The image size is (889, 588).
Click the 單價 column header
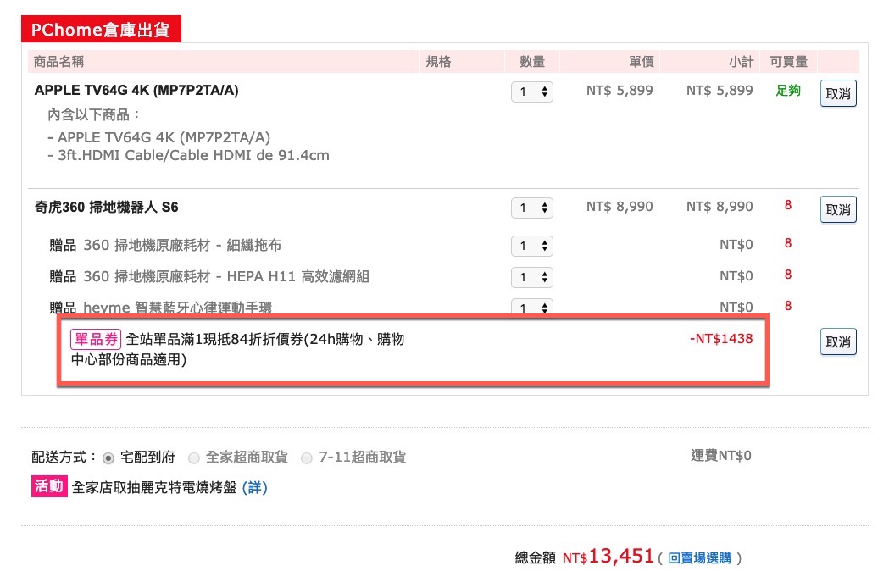[642, 62]
